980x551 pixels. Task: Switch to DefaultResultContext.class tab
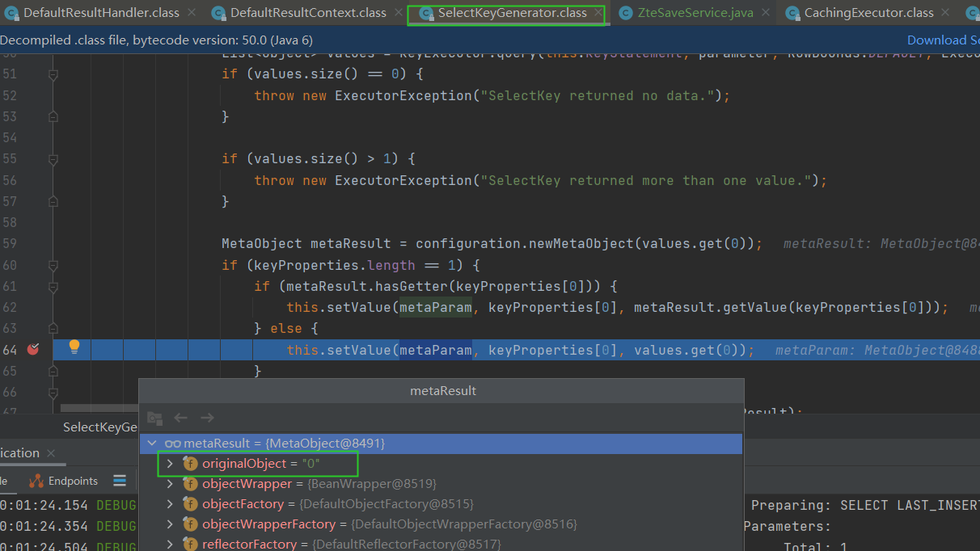(308, 13)
